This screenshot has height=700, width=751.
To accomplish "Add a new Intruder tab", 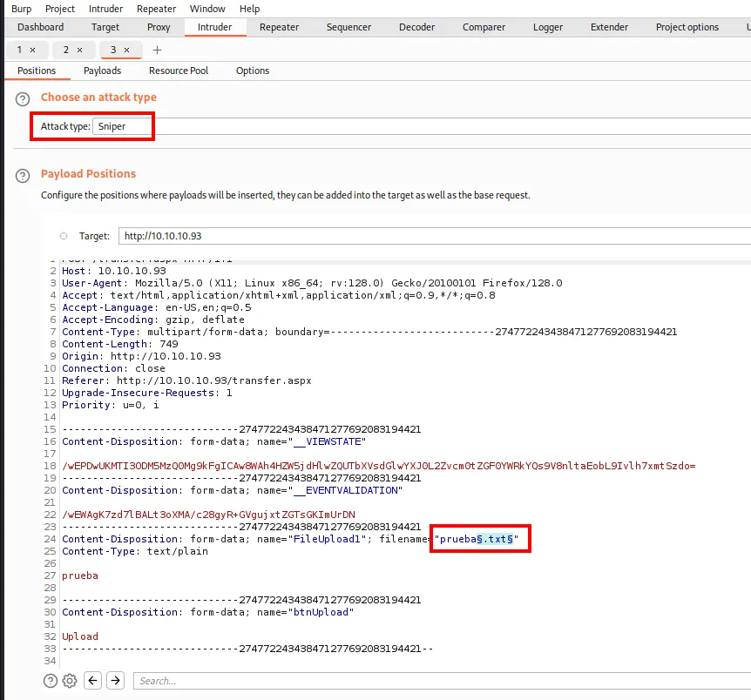I will click(x=157, y=50).
